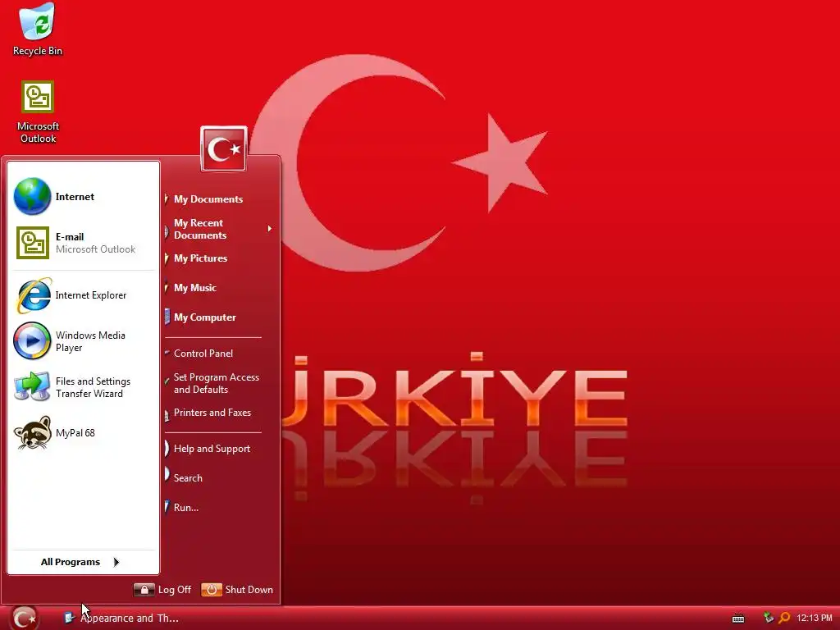Open Set Program Access and Defaults
Screen dimensions: 840x630
coord(216,383)
